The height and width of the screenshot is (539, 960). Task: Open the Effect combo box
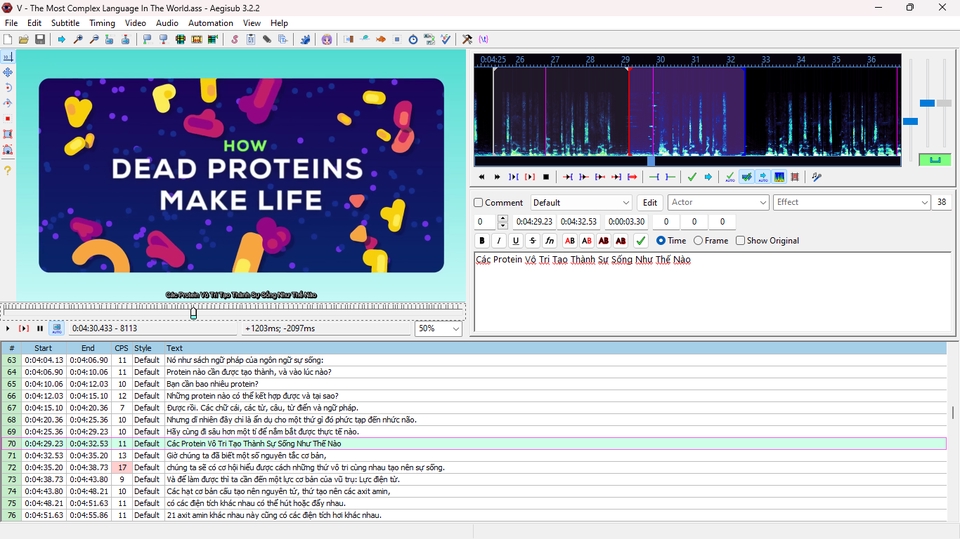click(852, 202)
